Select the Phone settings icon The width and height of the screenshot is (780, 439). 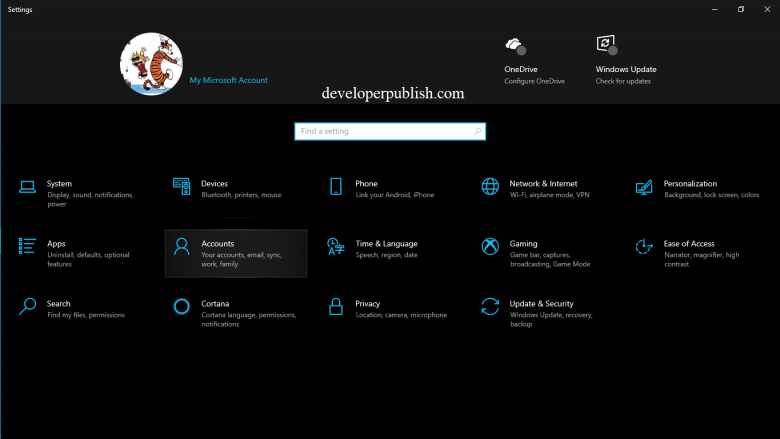coord(336,187)
